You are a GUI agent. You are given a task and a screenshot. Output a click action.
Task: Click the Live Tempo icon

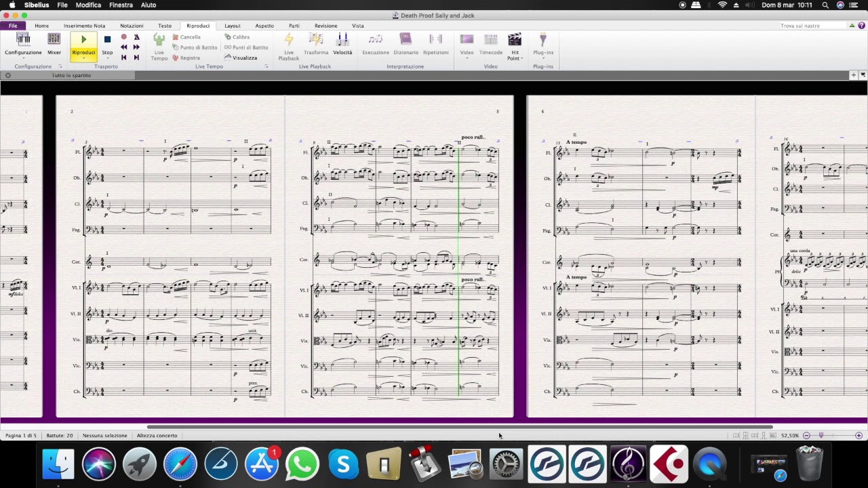pos(159,46)
